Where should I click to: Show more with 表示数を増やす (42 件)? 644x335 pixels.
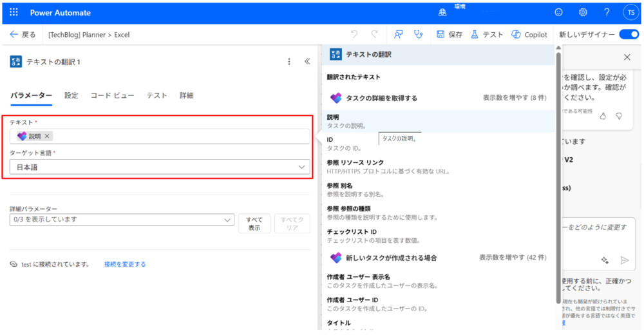point(513,257)
